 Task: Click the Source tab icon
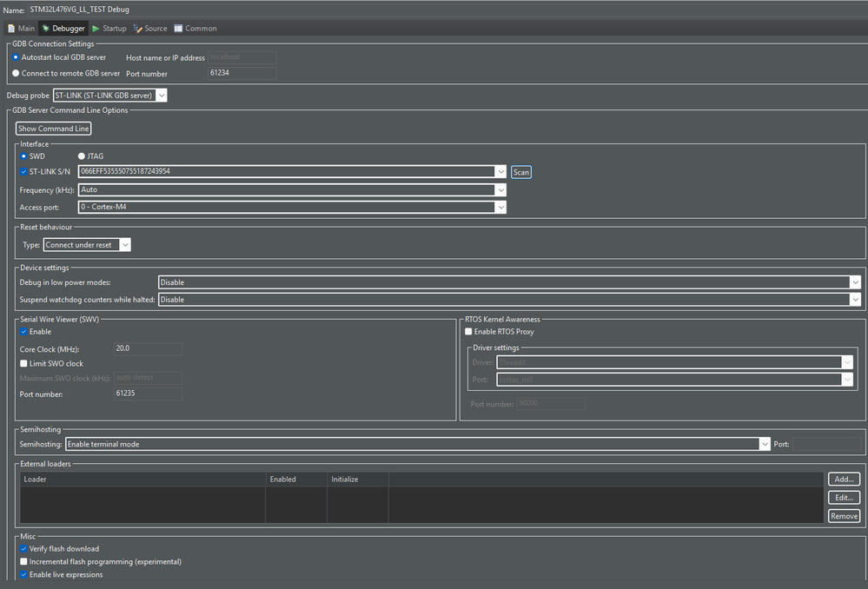coord(138,28)
